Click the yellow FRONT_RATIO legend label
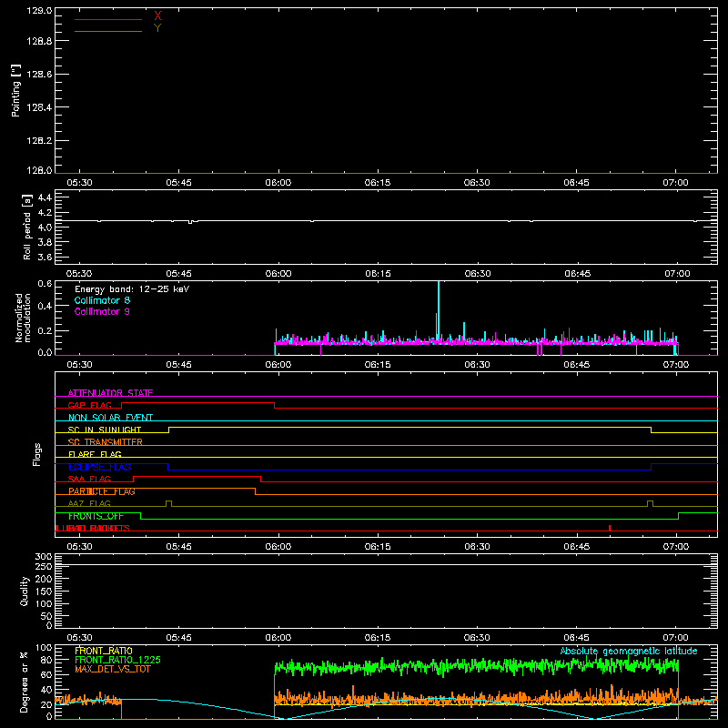Screen dimensions: 728x728 coord(104,651)
